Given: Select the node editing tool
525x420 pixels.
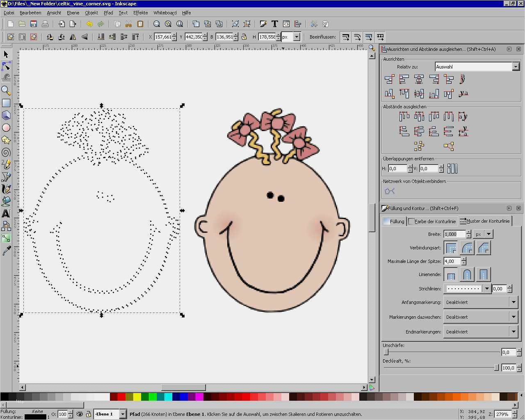Looking at the screenshot, I should point(6,66).
